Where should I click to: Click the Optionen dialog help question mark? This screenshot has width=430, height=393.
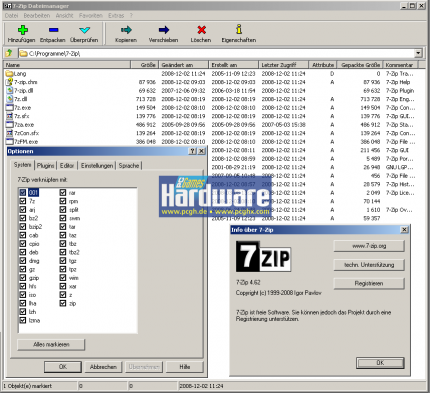pos(193,151)
